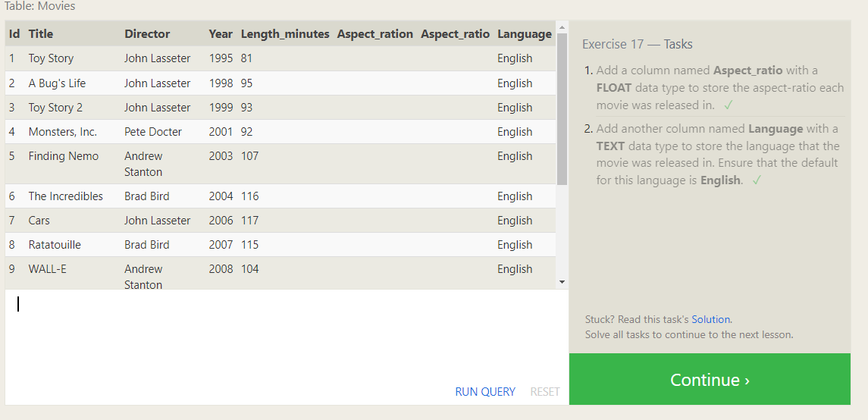
Task: Click the Length_minutes column header
Action: point(285,34)
